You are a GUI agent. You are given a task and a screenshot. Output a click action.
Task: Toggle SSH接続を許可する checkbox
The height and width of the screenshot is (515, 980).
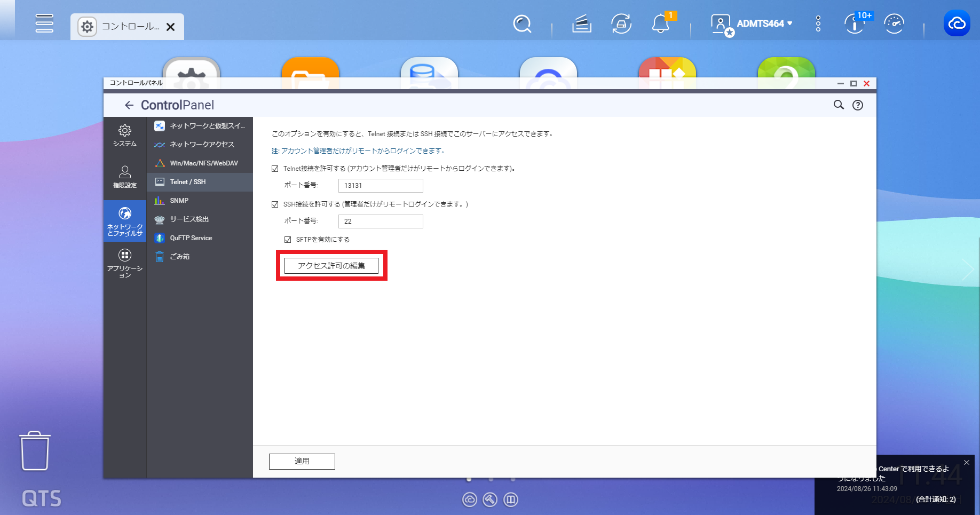coord(275,204)
